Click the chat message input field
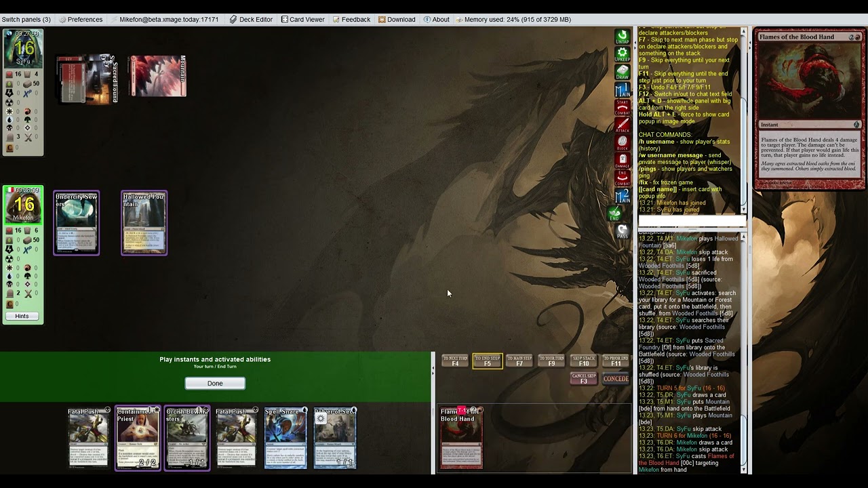The image size is (868, 488). coord(692,222)
